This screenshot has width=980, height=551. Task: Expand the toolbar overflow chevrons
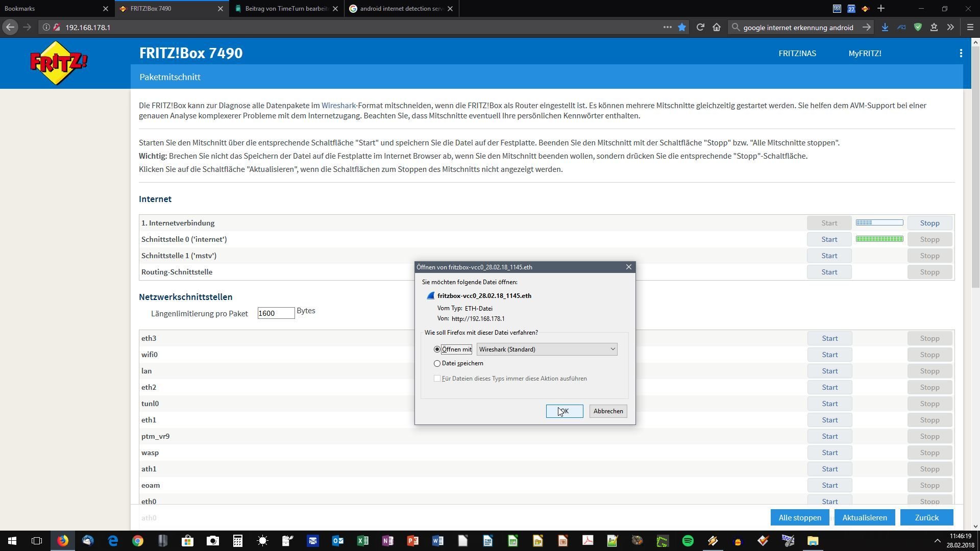(x=950, y=27)
